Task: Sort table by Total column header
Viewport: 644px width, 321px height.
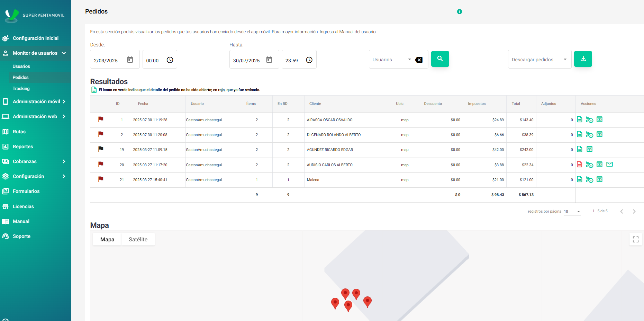Action: point(516,104)
